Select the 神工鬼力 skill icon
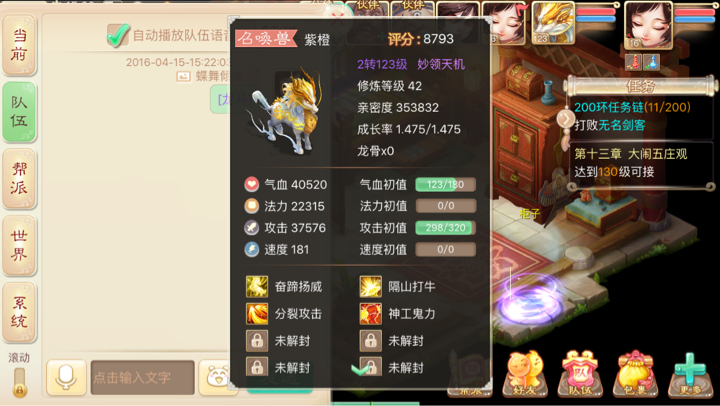Image resolution: width=720 pixels, height=406 pixels. pyautogui.click(x=371, y=314)
